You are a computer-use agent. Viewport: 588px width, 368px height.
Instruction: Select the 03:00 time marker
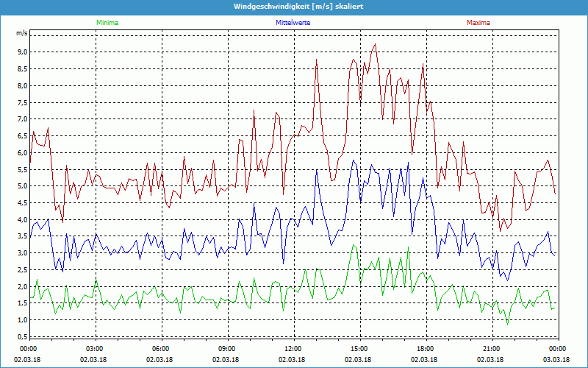[x=95, y=349]
